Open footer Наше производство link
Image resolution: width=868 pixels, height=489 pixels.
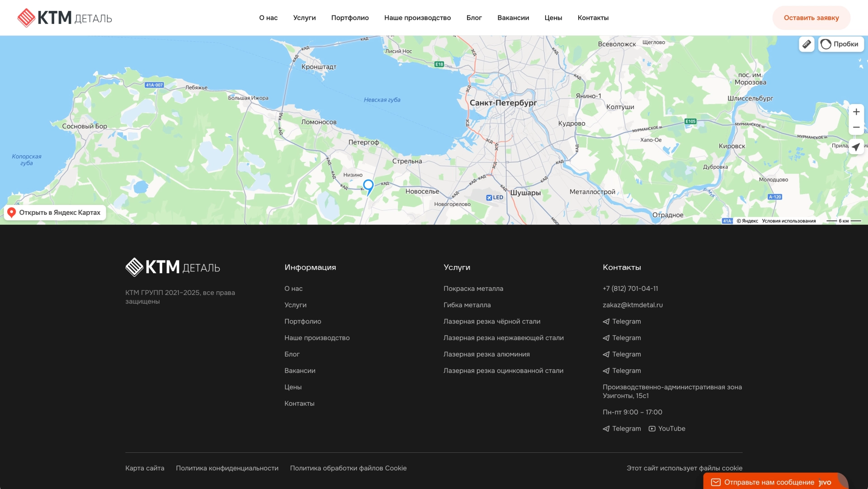click(317, 337)
